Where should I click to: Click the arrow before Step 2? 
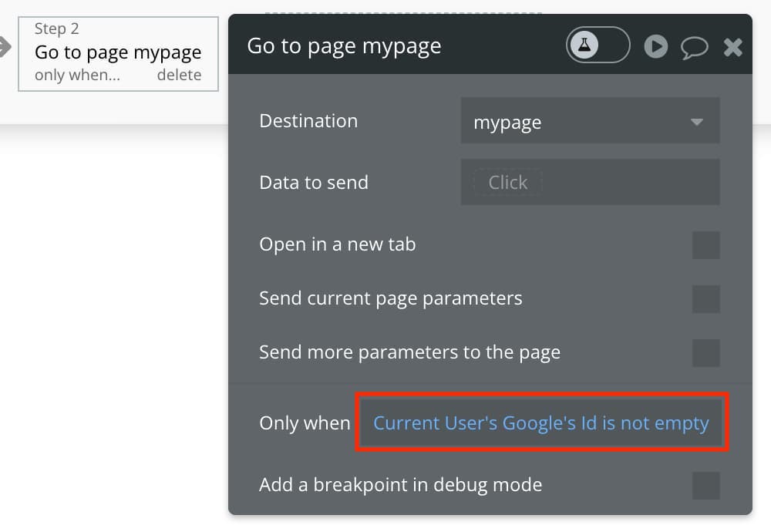tap(5, 47)
